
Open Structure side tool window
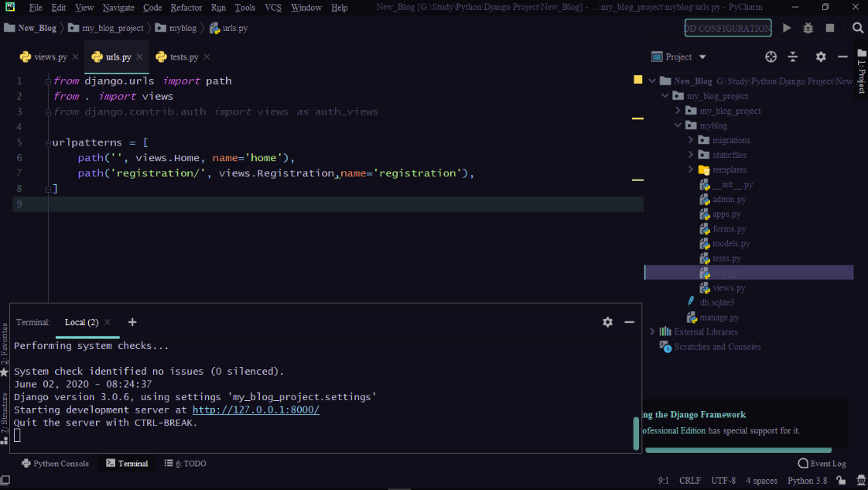point(5,418)
